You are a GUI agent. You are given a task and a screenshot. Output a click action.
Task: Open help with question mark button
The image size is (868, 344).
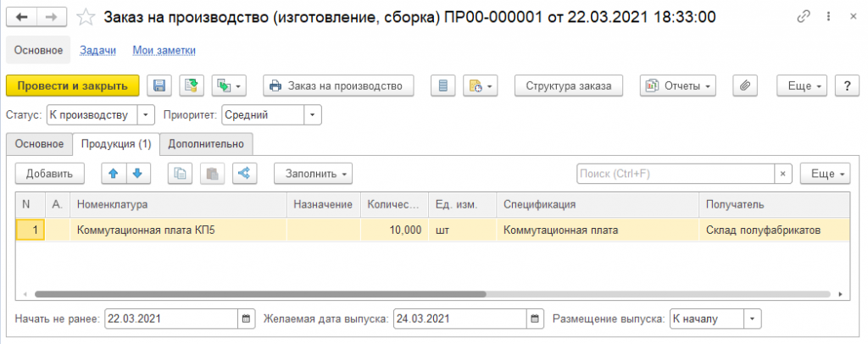(847, 86)
